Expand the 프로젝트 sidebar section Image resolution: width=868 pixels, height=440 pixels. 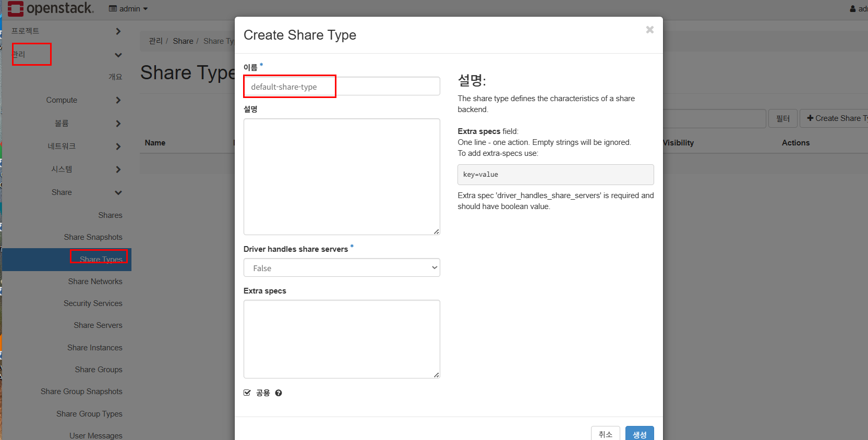tap(118, 31)
